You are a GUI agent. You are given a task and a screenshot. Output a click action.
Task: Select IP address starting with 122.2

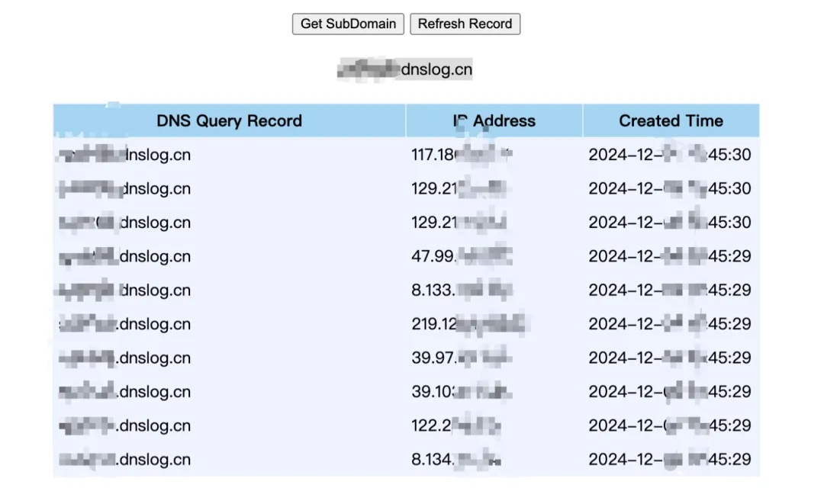[x=456, y=425]
